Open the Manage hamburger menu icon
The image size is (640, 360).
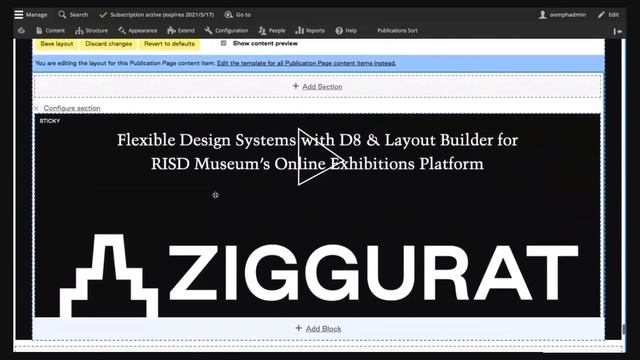19,15
